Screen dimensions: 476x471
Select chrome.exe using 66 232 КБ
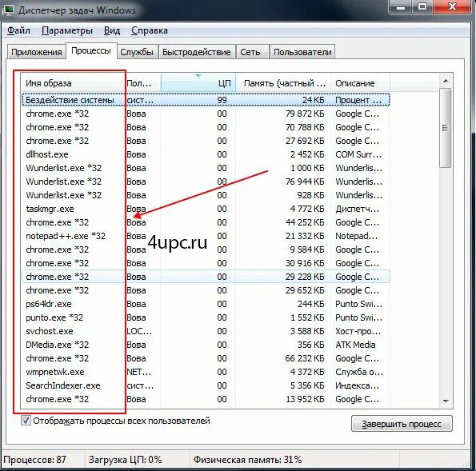pyautogui.click(x=206, y=358)
